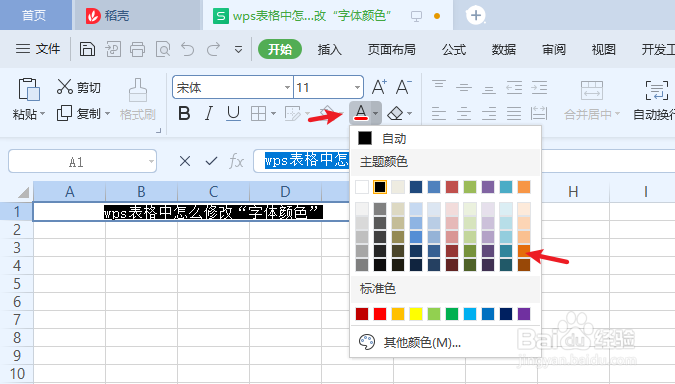The width and height of the screenshot is (675, 384).
Task: Choose 自动 automatic font color
Action: pos(445,138)
